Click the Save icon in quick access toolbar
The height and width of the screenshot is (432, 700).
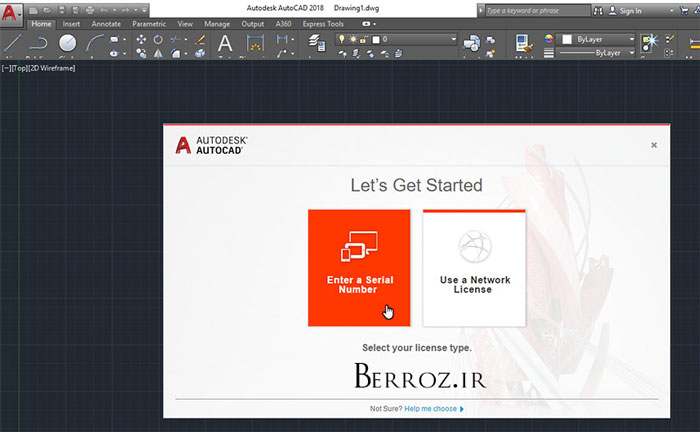click(x=61, y=10)
